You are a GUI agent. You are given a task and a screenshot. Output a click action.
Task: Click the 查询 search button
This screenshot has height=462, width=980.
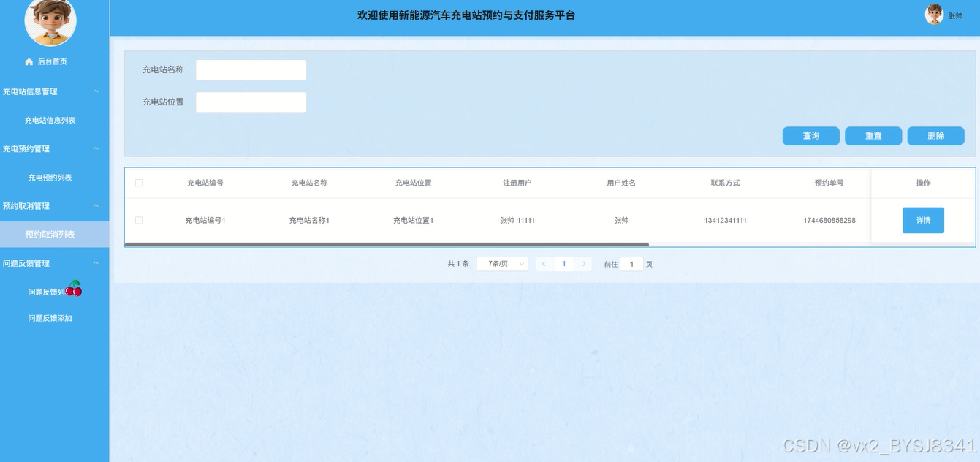click(810, 136)
